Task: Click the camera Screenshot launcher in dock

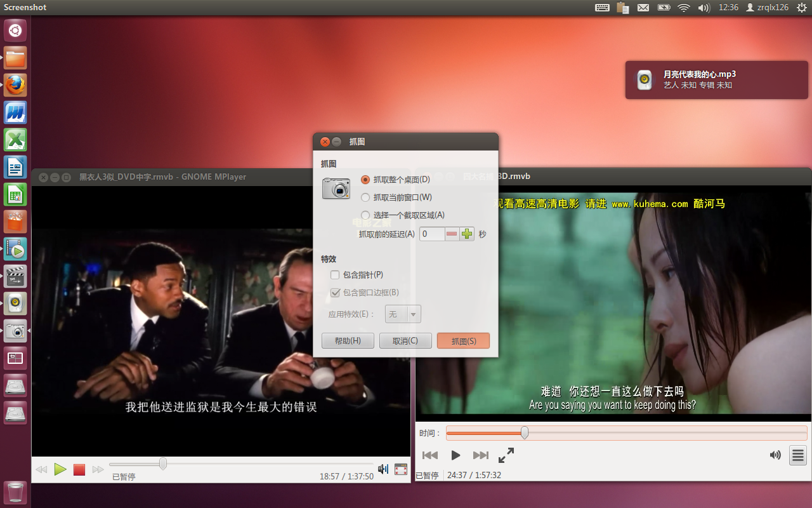Action: (x=15, y=331)
